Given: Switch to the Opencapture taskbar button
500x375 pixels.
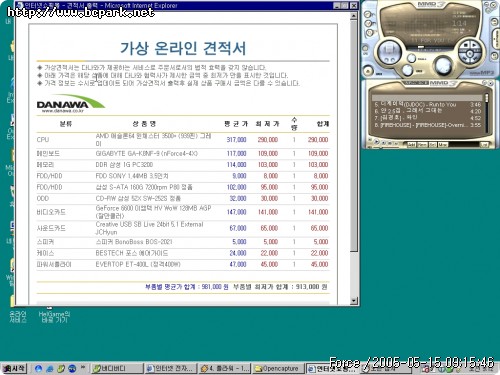Looking at the screenshot, I should pyautogui.click(x=278, y=368).
